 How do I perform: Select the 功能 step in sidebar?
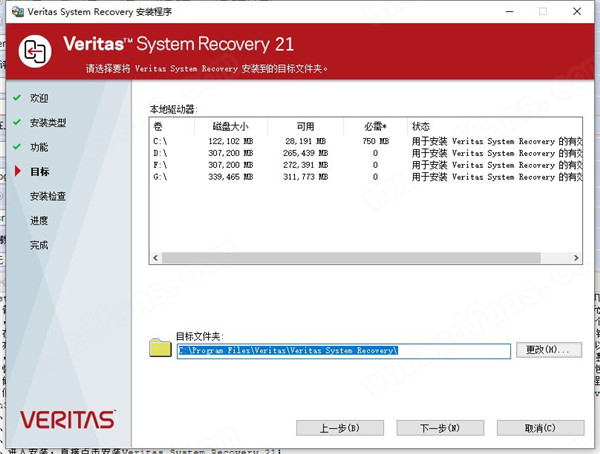(x=39, y=147)
